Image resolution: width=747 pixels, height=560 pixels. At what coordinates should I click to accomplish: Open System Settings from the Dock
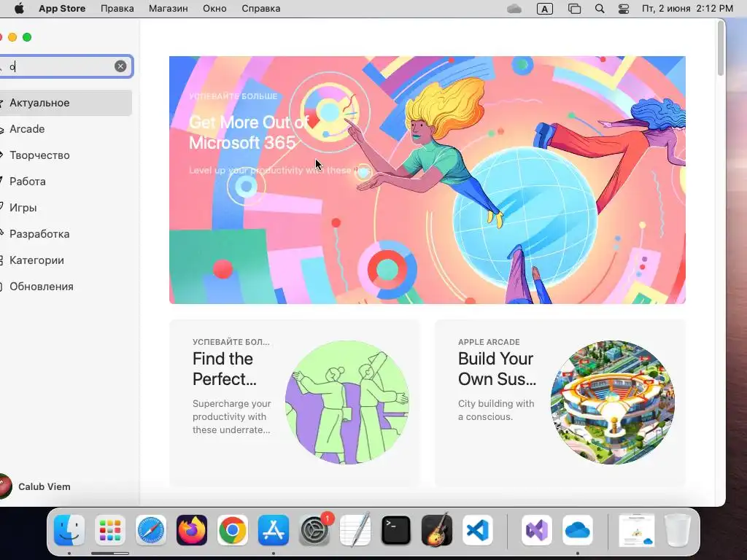click(x=314, y=530)
